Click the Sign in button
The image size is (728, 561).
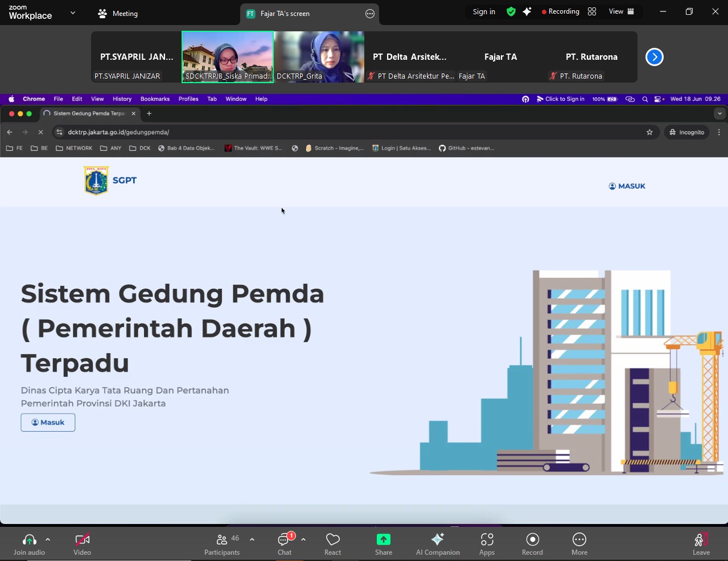(x=484, y=11)
